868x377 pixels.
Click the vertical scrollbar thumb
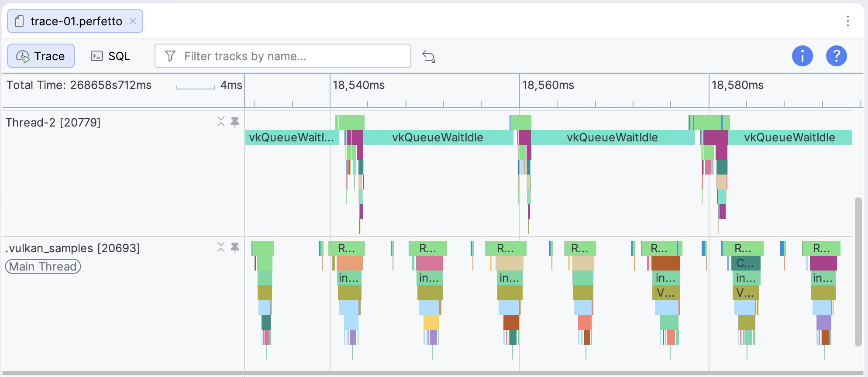(x=858, y=271)
